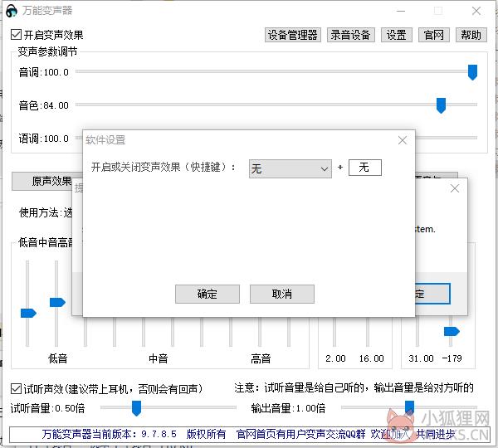Click the 试听音量:0.50倍 label
The height and width of the screenshot is (448, 498).
(47, 408)
